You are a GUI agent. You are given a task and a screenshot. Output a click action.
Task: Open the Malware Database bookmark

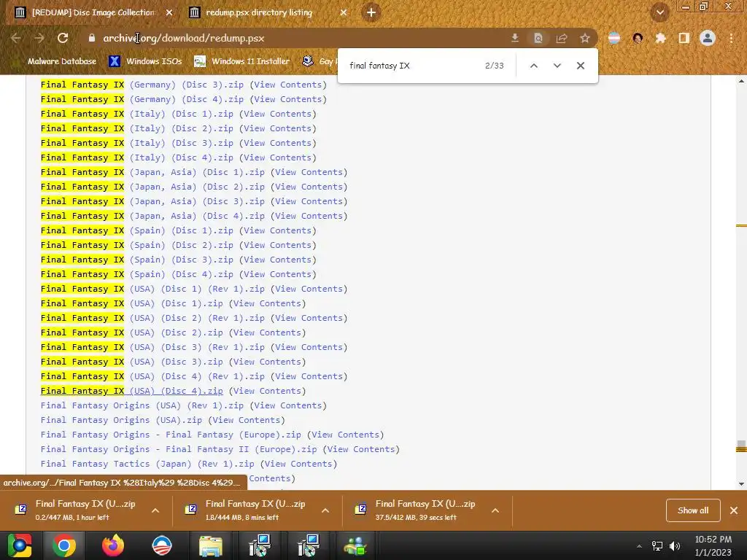click(x=62, y=61)
